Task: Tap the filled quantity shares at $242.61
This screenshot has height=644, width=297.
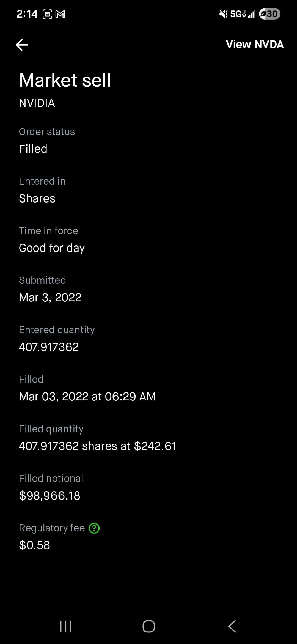Action: (x=97, y=446)
